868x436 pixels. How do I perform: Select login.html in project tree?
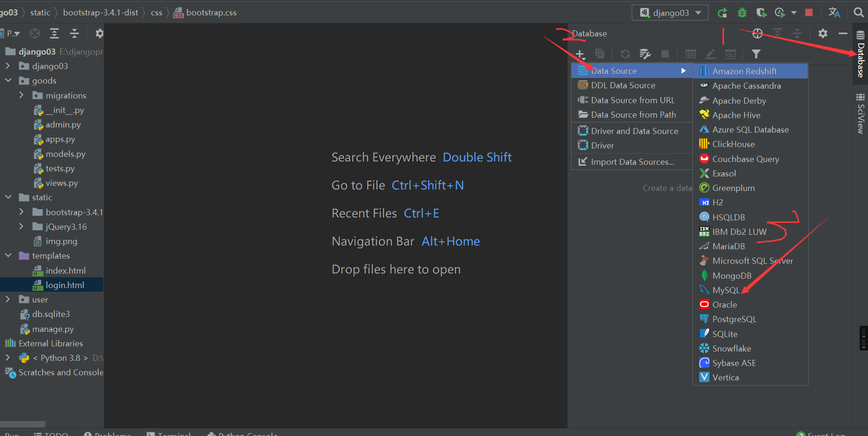52,285
